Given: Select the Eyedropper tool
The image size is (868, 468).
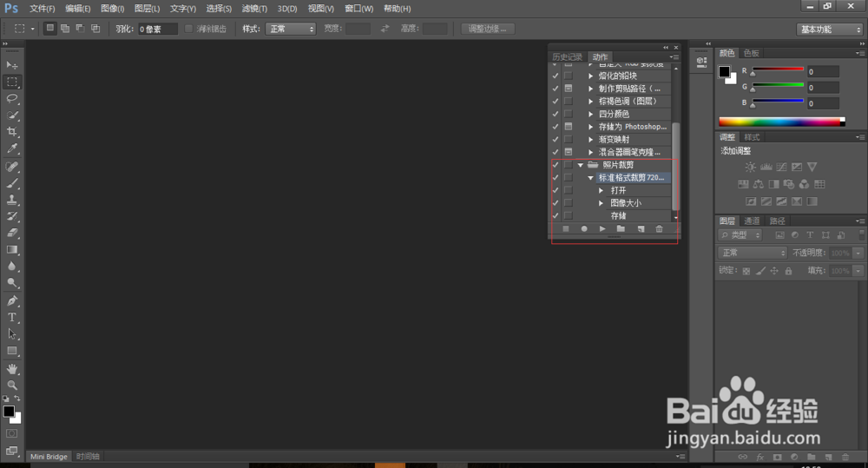Looking at the screenshot, I should [x=11, y=148].
